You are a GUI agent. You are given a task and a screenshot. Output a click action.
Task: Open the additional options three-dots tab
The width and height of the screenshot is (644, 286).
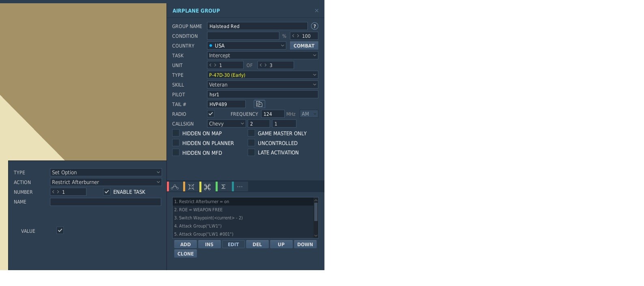pyautogui.click(x=240, y=187)
